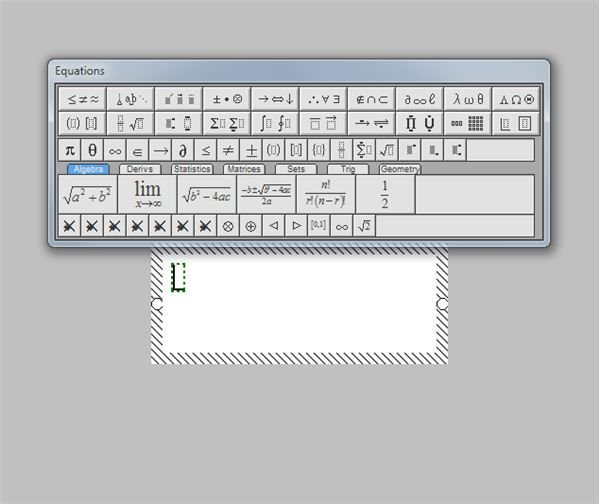Open the Geometry tab
The width and height of the screenshot is (600, 504).
(400, 169)
